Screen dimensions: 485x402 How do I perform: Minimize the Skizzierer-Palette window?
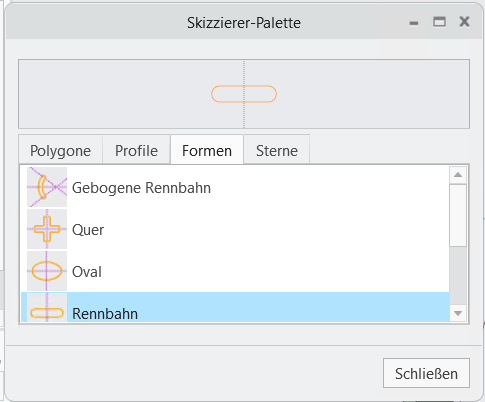(x=414, y=23)
